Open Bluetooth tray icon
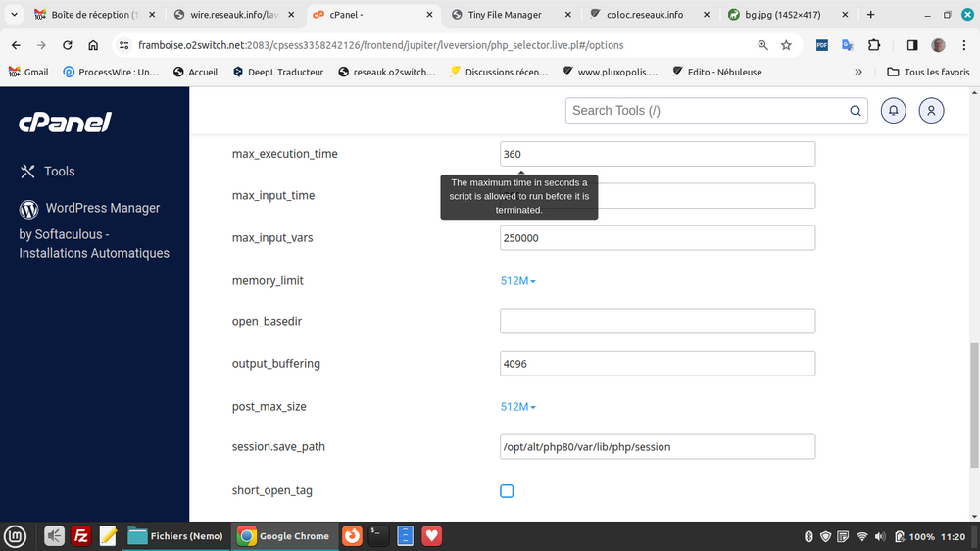Image resolution: width=980 pixels, height=551 pixels. (808, 536)
